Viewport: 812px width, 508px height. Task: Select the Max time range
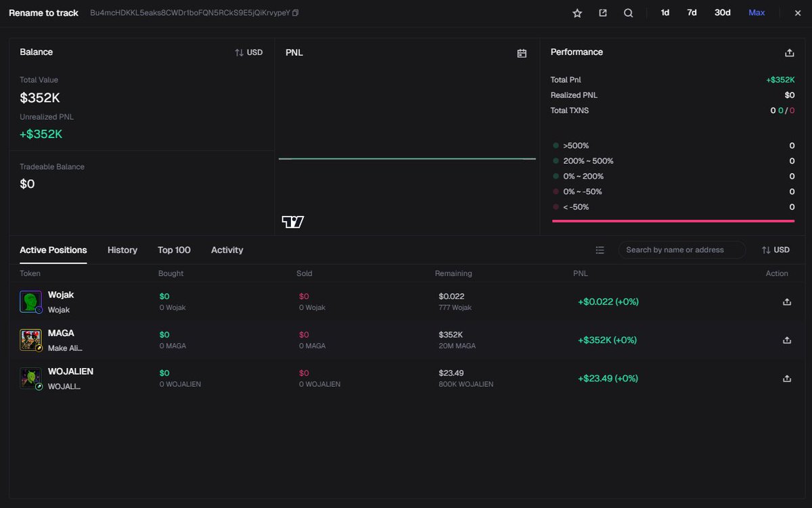pyautogui.click(x=757, y=13)
